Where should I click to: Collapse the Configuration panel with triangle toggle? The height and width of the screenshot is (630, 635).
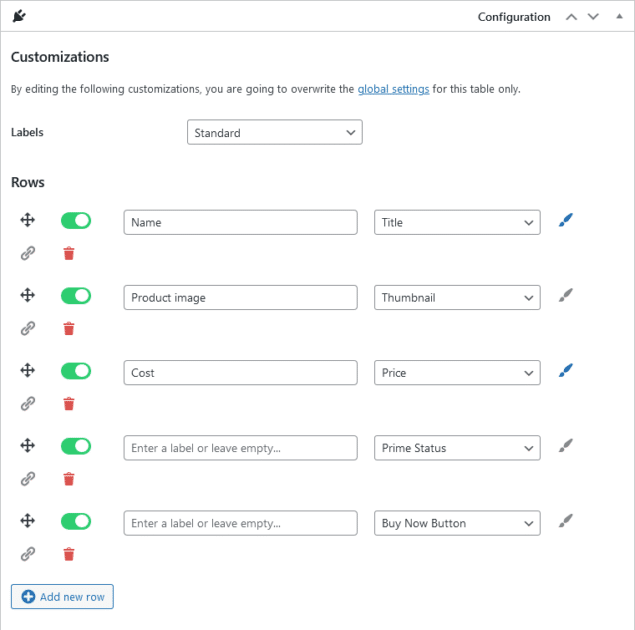(616, 17)
